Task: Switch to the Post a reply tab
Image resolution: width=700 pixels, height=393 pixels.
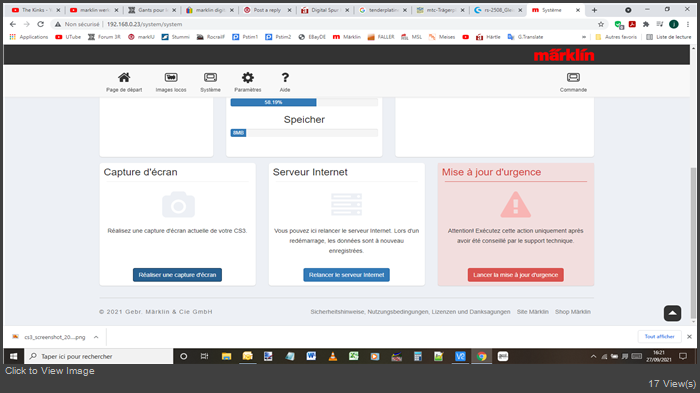Action: click(x=267, y=10)
